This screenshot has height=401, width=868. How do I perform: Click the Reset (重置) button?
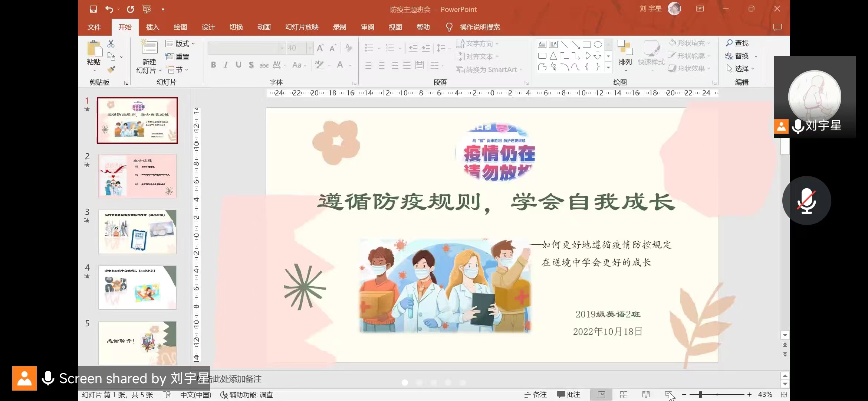tap(178, 56)
